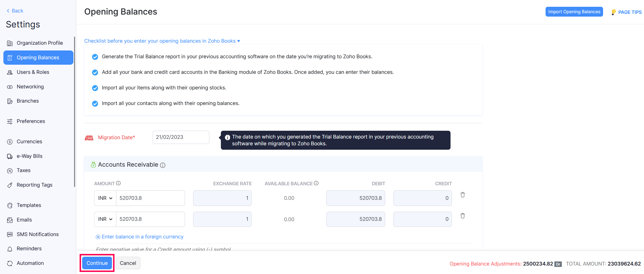Switch to the Opening Balances section
This screenshot has height=274, width=644.
(x=38, y=57)
